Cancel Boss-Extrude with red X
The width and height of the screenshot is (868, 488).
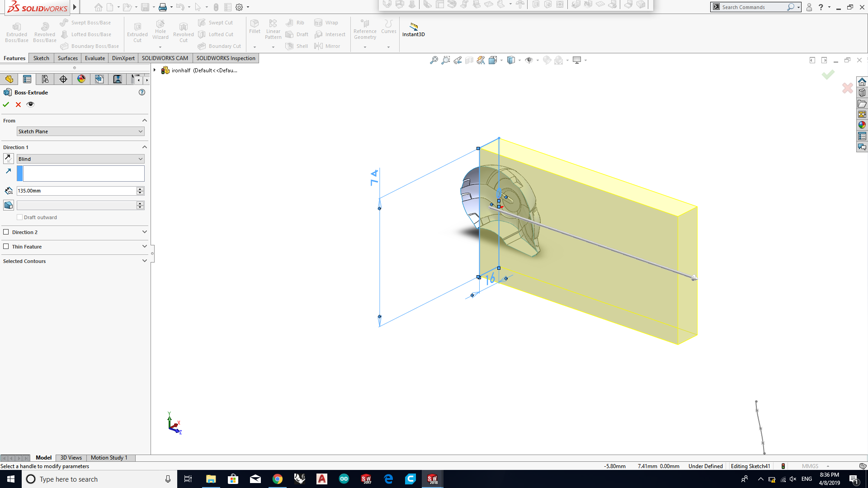pyautogui.click(x=18, y=104)
